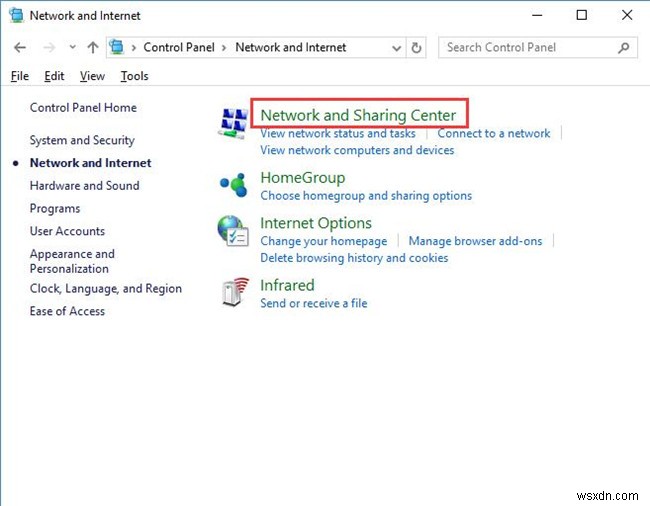
Task: Open the address bar history dropdown
Action: 396,48
